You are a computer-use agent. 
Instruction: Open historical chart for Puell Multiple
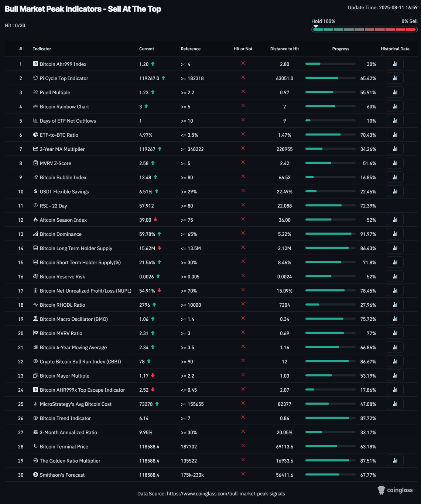[x=395, y=92]
